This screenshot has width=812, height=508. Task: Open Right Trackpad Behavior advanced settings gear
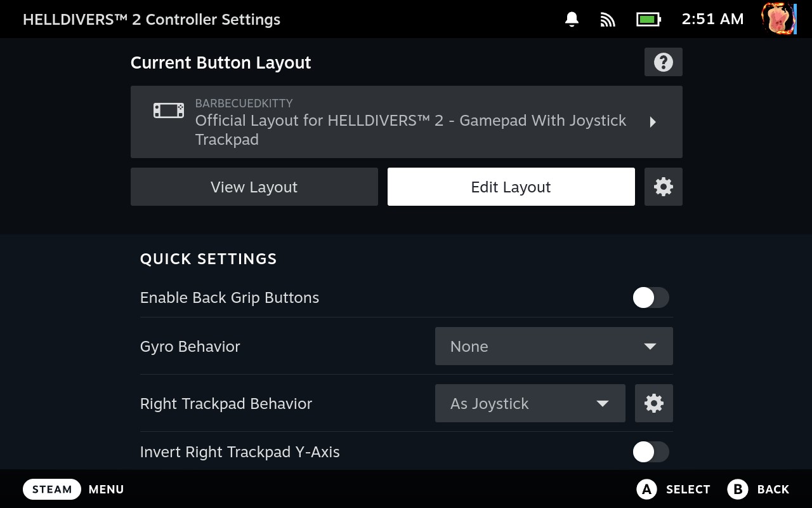[653, 403]
